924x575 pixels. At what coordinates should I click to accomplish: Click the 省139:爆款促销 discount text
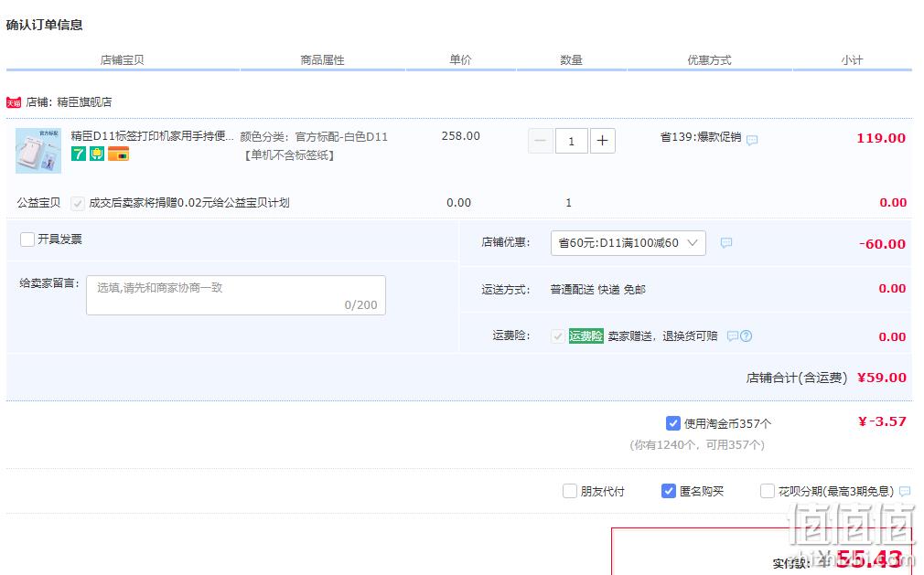pos(701,137)
